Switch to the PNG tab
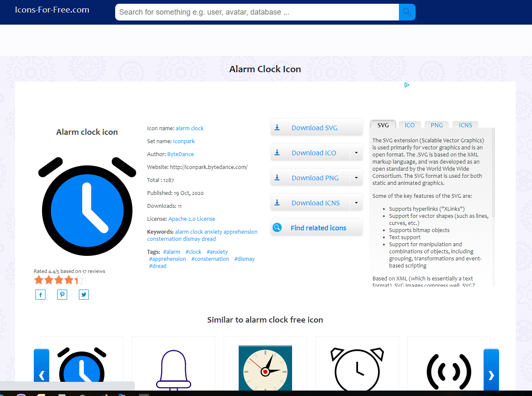532x396 pixels. click(x=437, y=125)
